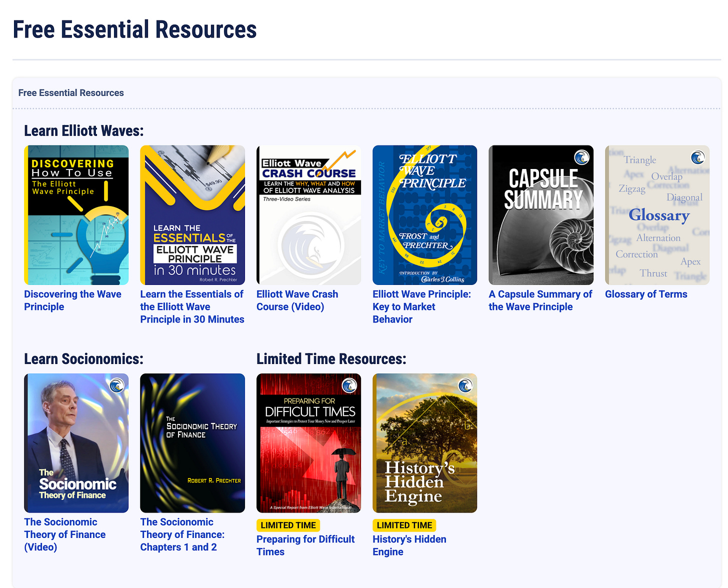Screen dimensions: 728x588
Task: Follow the Preparing for Difficult Times text link
Action: pyautogui.click(x=305, y=545)
